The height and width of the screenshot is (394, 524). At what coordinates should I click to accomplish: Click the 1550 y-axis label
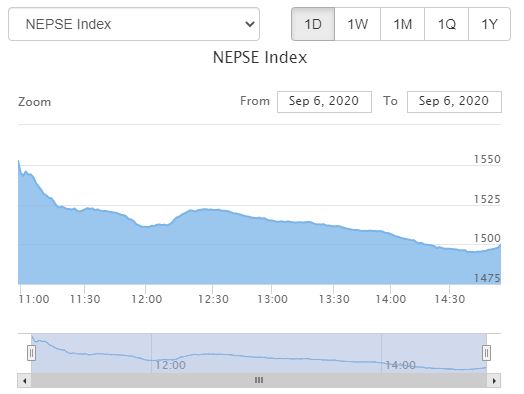coord(487,159)
